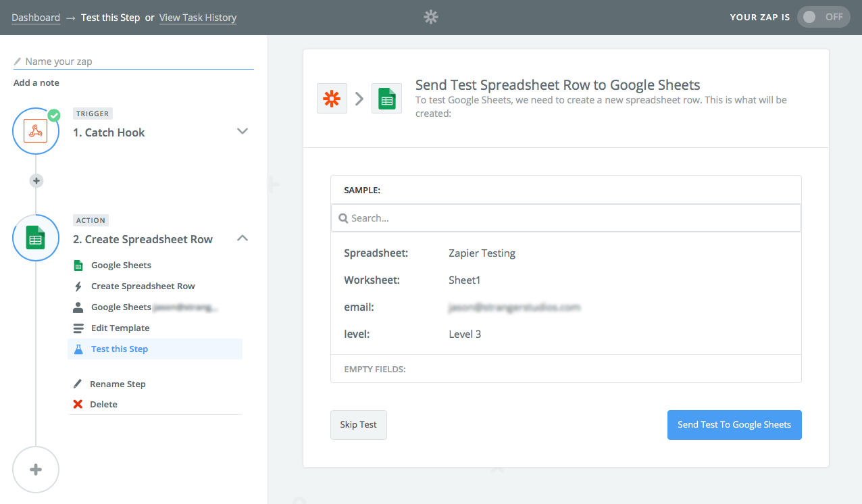This screenshot has height=504, width=862.
Task: Open Edit Template substep
Action: pos(120,328)
